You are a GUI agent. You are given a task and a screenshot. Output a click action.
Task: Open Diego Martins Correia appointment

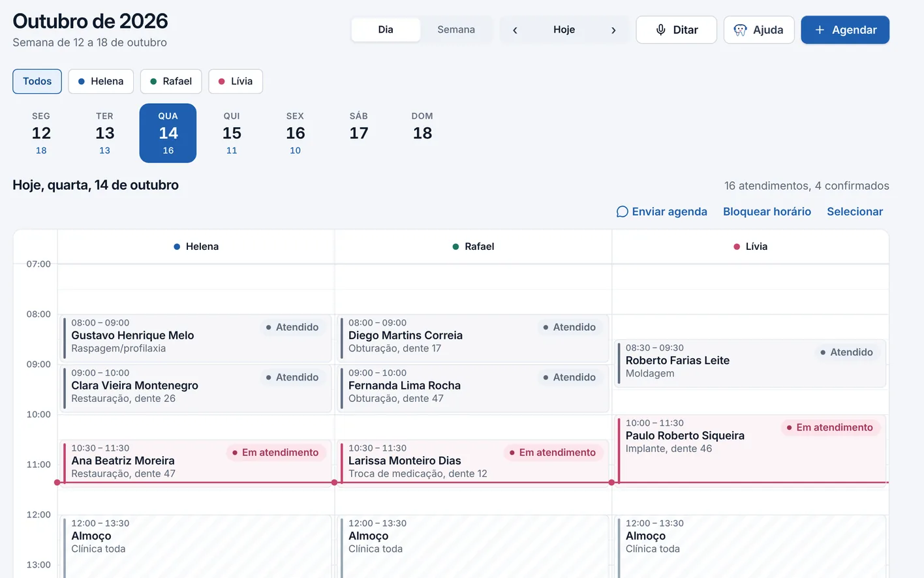(473, 339)
